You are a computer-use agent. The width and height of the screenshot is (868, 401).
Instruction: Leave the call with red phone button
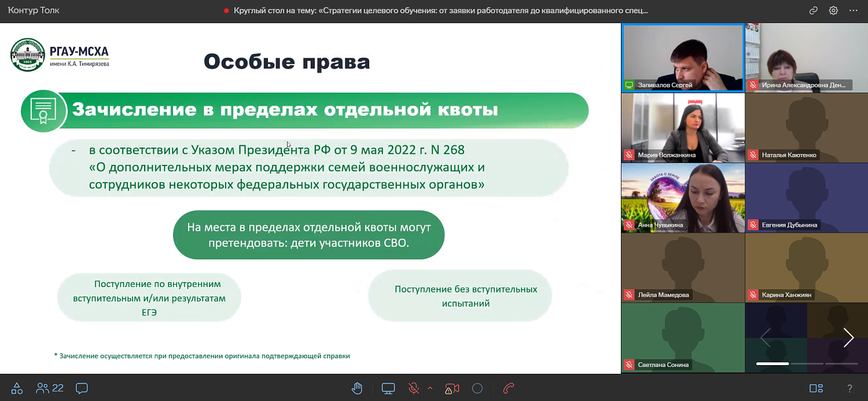click(508, 388)
